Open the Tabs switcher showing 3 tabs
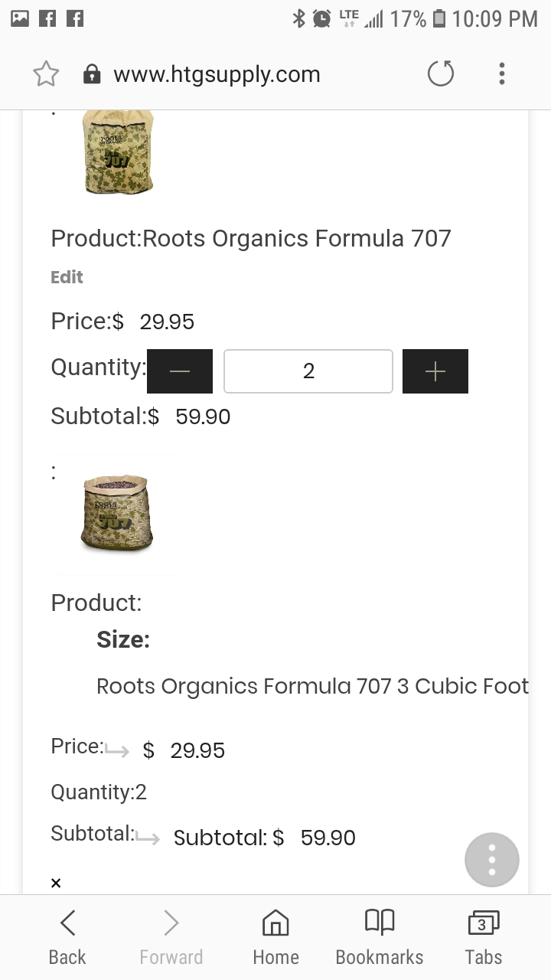This screenshot has height=980, width=551. tap(483, 937)
